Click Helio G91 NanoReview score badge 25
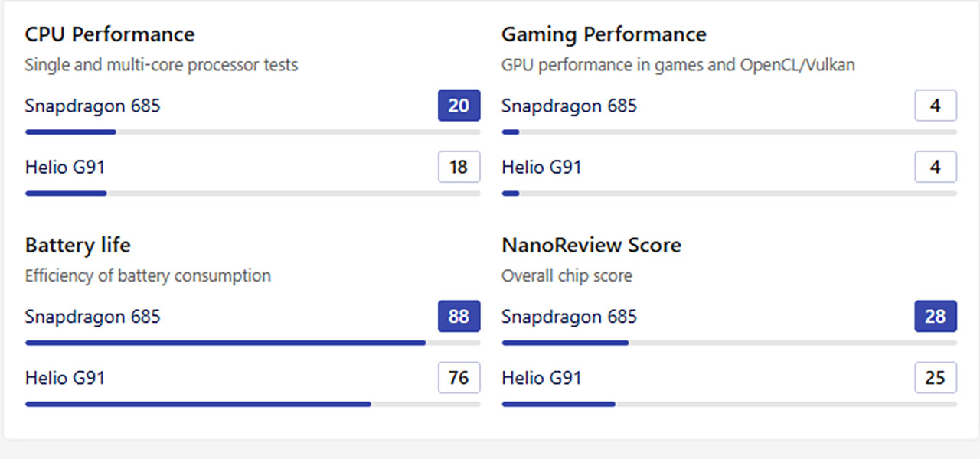Image resolution: width=980 pixels, height=459 pixels. 936,378
